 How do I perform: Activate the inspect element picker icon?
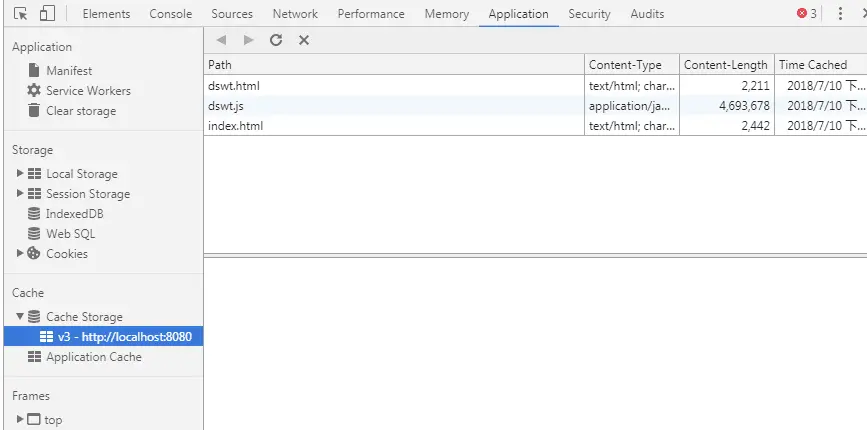pos(20,14)
